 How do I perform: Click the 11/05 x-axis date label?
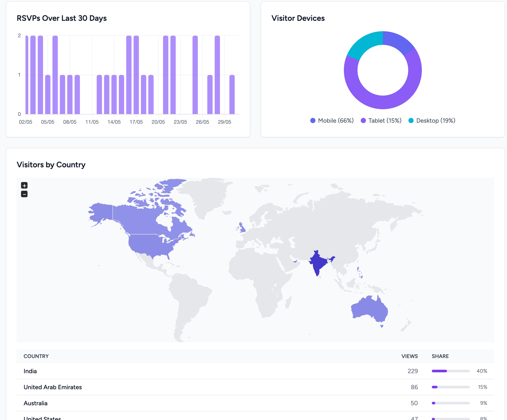point(92,122)
